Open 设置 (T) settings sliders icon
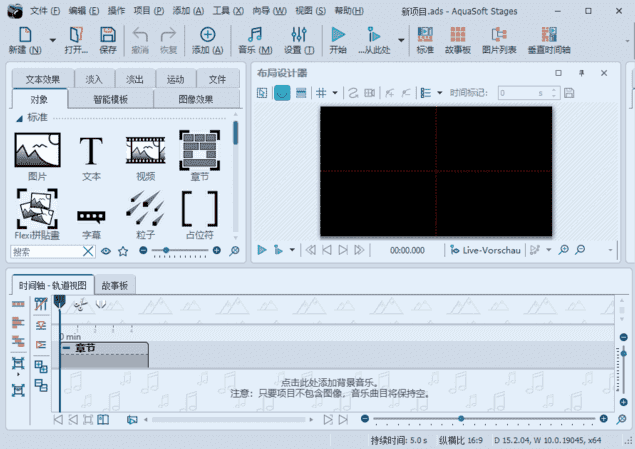635x449 pixels. [x=299, y=39]
